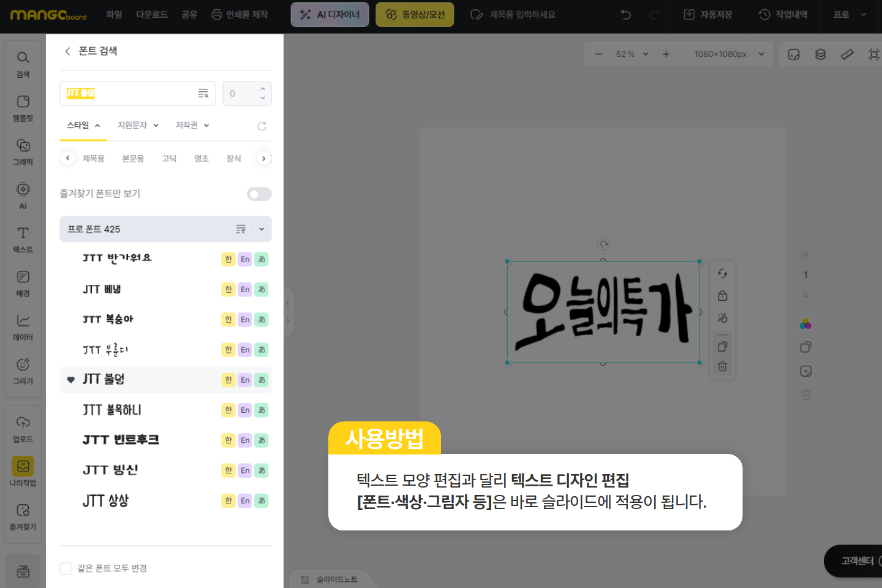Click the undo arrow in top bar
The height and width of the screenshot is (588, 882).
click(x=625, y=15)
